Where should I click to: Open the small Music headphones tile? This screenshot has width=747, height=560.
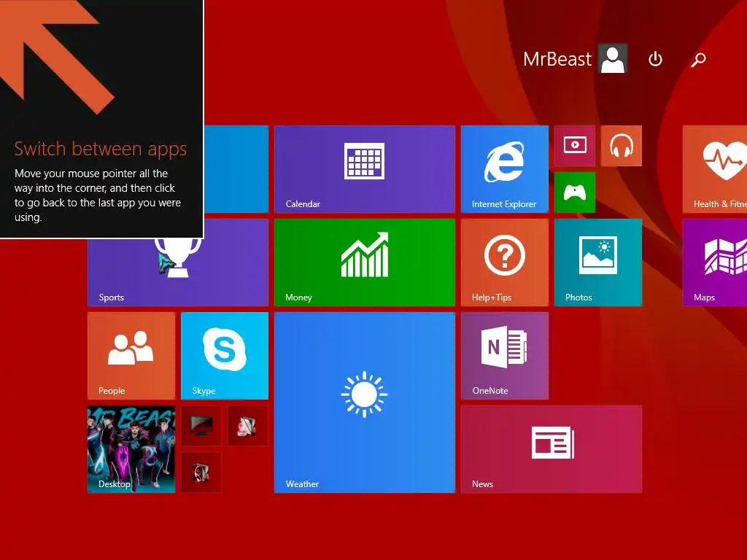[622, 146]
